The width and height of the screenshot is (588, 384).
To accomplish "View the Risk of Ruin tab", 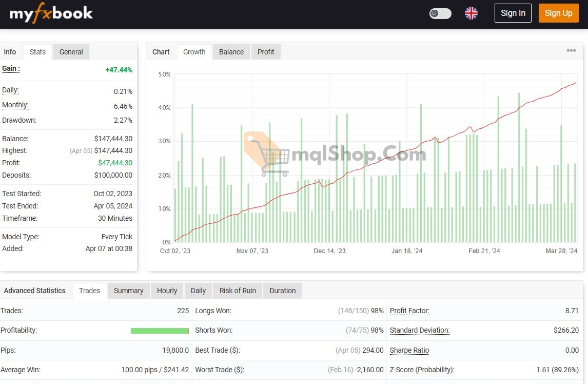I will (x=237, y=291).
